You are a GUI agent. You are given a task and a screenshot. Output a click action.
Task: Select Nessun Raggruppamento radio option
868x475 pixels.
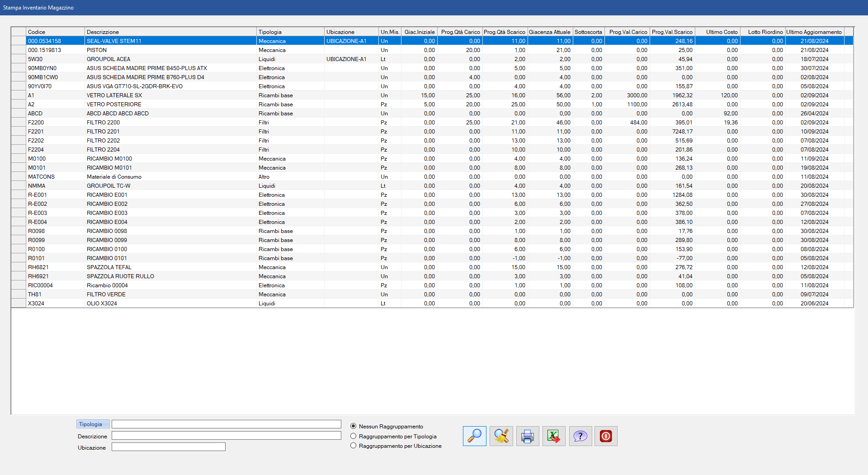(354, 426)
